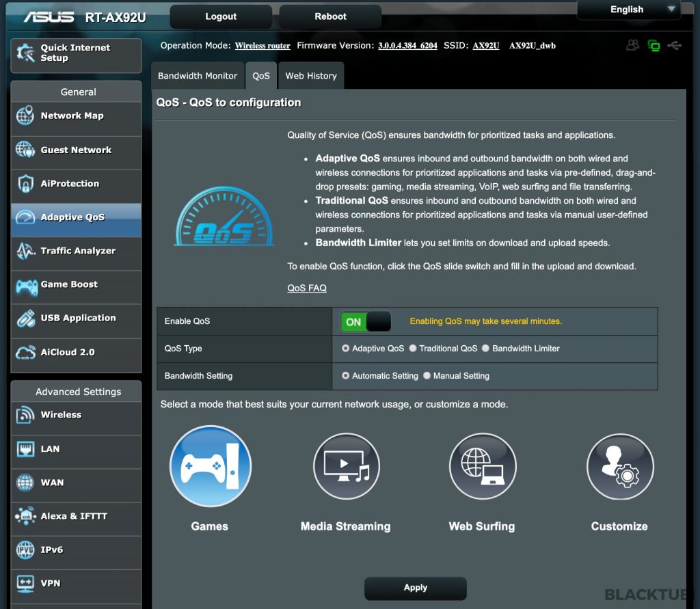Open Traffic Analyzer menu item
This screenshot has width=700, height=609.
coord(76,254)
